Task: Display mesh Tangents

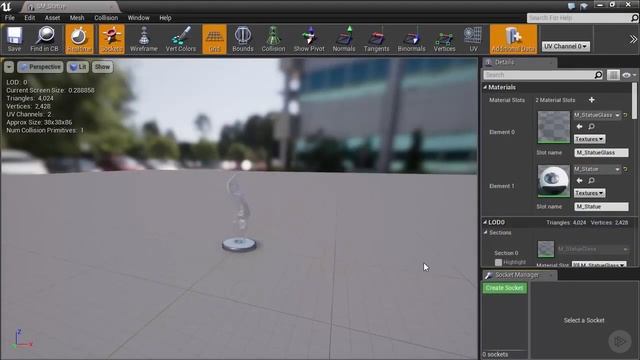Action: 376,39
